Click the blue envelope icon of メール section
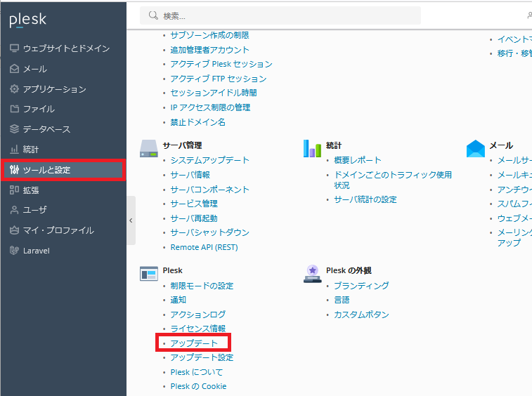The image size is (532, 396). (476, 149)
